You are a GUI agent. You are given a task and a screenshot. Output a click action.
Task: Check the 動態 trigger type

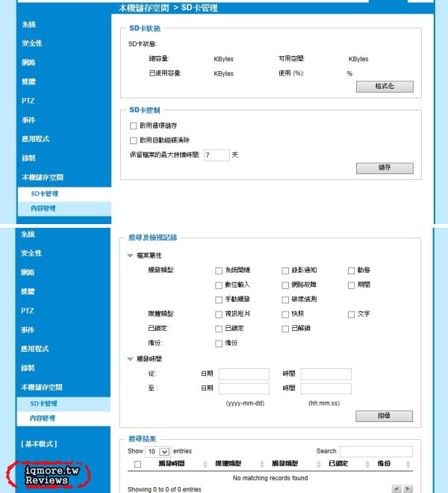click(351, 270)
